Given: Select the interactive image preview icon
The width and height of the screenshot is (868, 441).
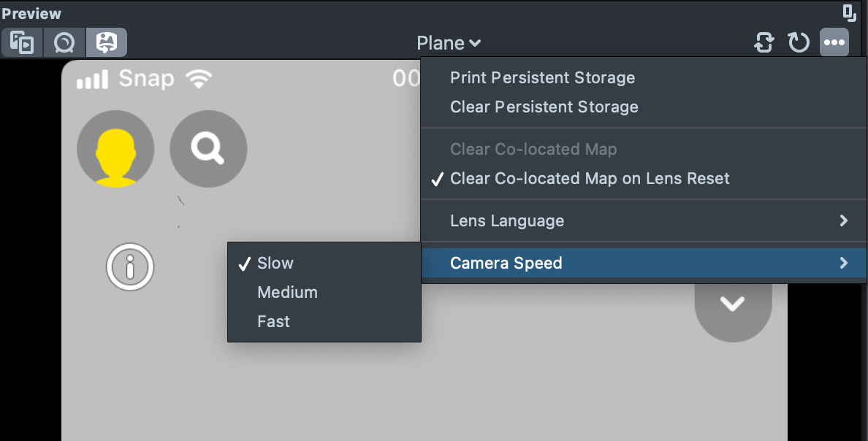Looking at the screenshot, I should (x=107, y=43).
